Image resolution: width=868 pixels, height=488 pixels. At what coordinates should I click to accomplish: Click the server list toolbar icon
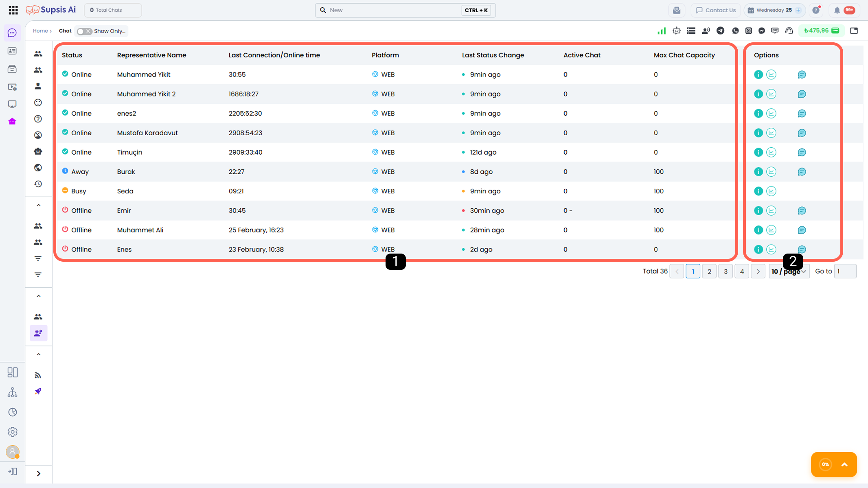pyautogui.click(x=691, y=31)
